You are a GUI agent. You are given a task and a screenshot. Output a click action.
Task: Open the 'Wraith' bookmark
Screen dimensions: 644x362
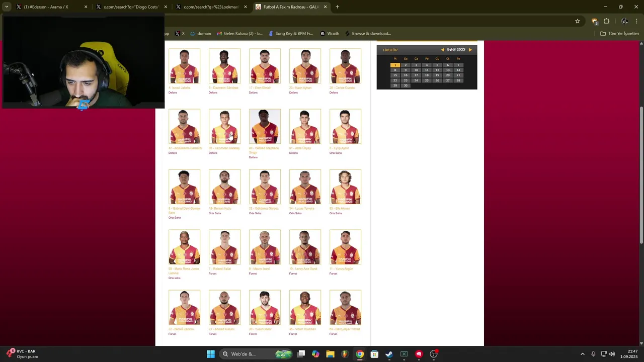point(330,34)
